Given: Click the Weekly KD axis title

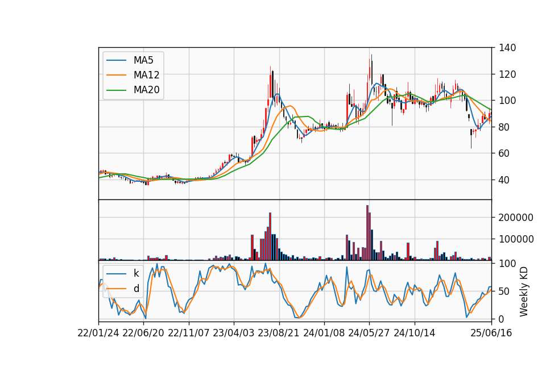Looking at the screenshot, I should pos(524,291).
